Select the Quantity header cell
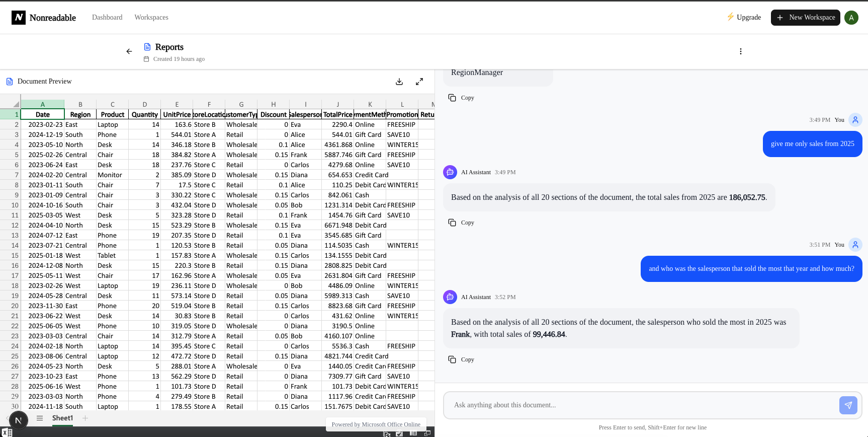This screenshot has width=868, height=437. 144,114
